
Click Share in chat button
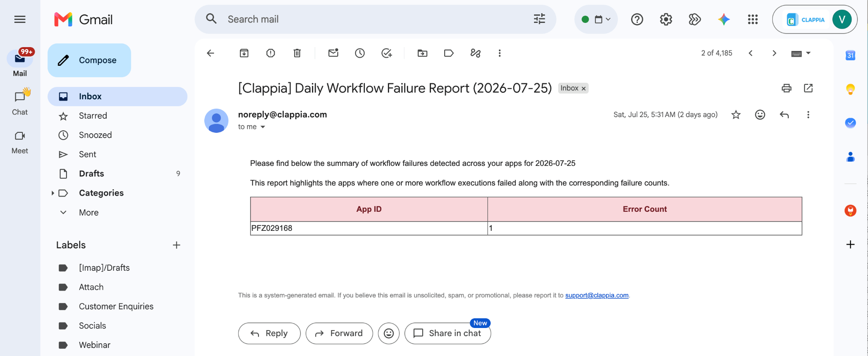[448, 334]
